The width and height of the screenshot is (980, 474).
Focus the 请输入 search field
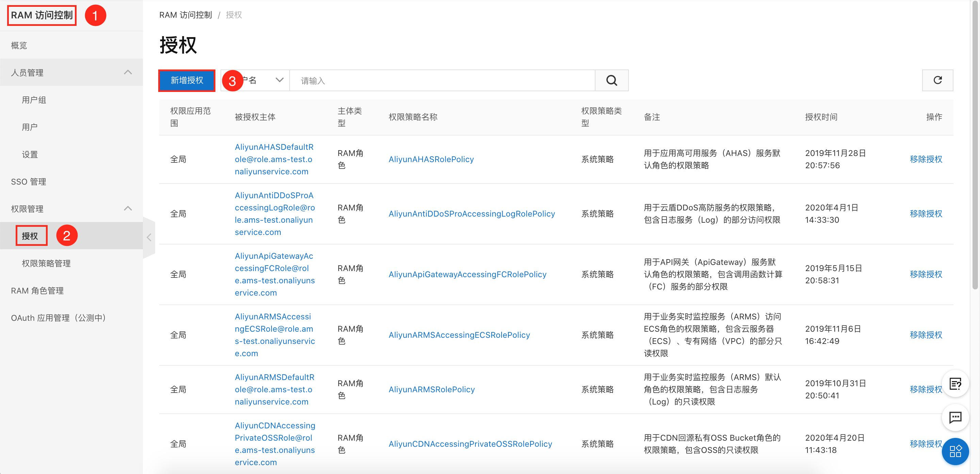point(442,80)
